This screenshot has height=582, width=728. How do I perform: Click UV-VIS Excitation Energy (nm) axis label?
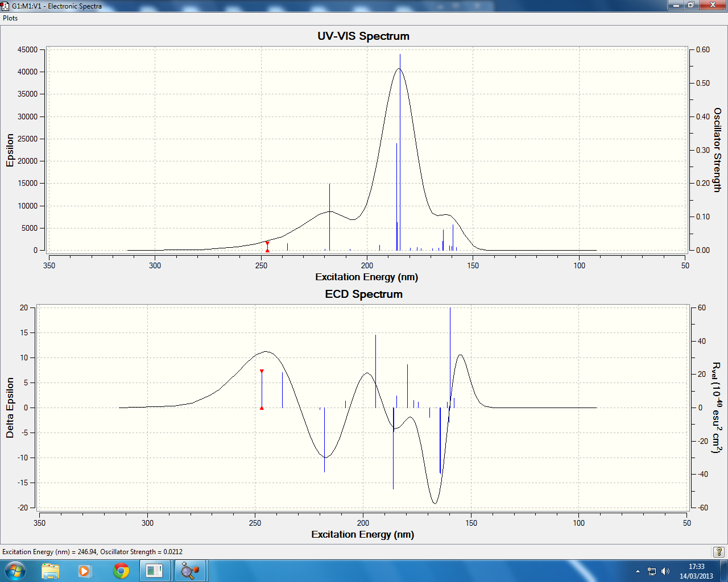click(366, 277)
